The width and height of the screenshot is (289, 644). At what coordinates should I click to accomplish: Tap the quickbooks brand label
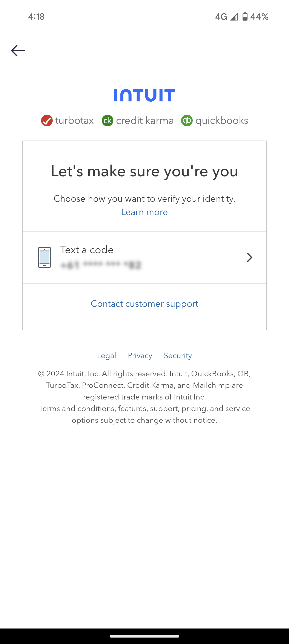(221, 121)
